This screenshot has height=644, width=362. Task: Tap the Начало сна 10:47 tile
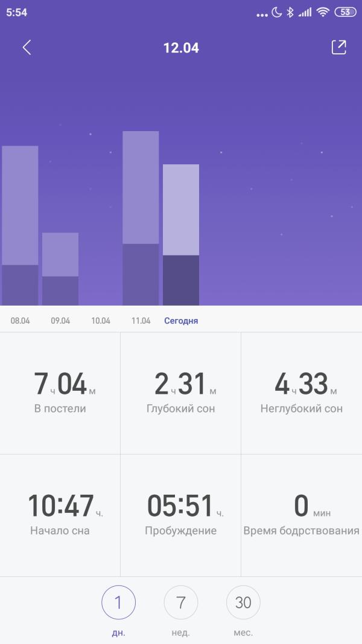pos(60,515)
